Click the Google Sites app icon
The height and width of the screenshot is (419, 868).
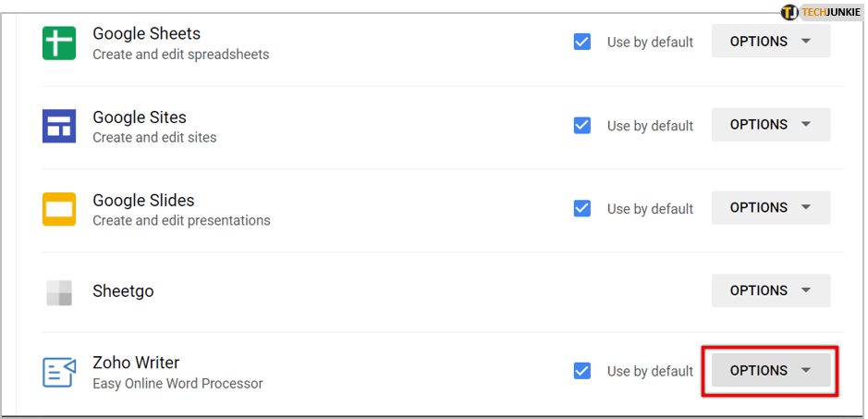coord(59,126)
